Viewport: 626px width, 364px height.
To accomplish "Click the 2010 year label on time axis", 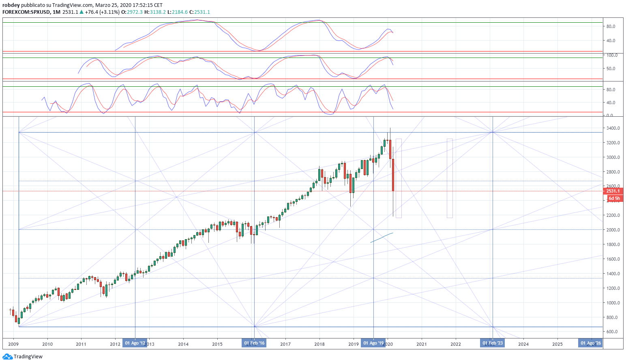I will [47, 344].
